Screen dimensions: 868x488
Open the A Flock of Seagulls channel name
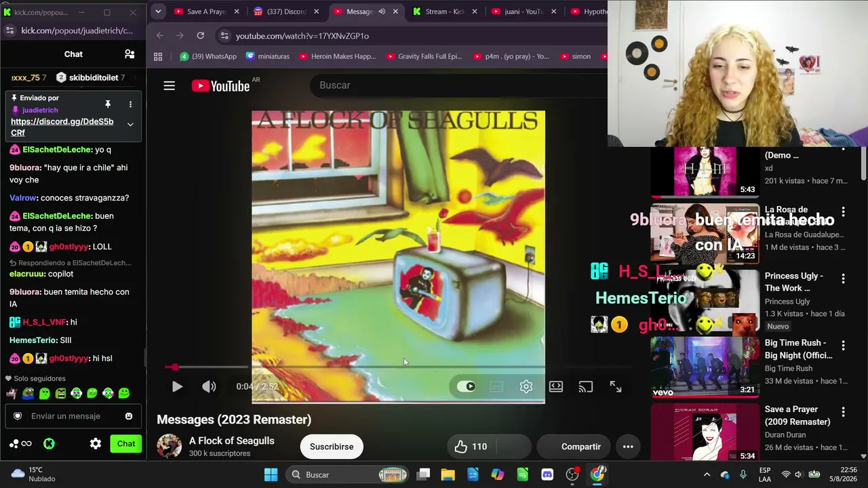point(231,441)
